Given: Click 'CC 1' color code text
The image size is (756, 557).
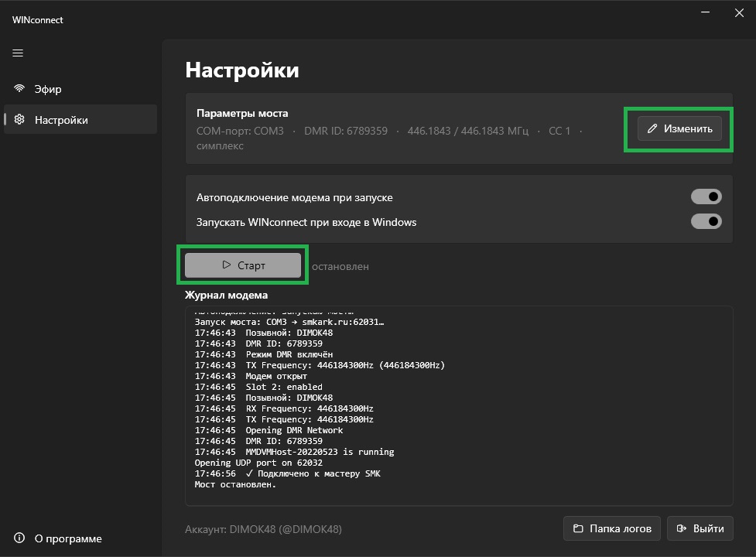Looking at the screenshot, I should pos(559,131).
